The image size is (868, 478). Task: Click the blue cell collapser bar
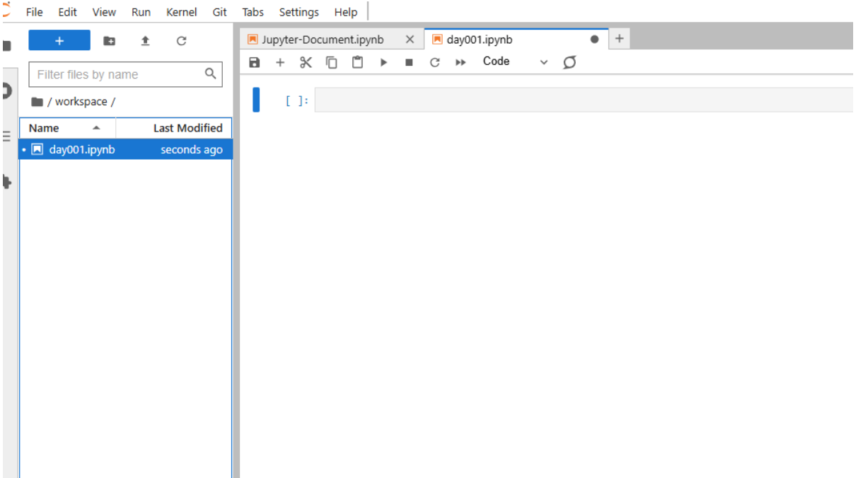click(256, 100)
